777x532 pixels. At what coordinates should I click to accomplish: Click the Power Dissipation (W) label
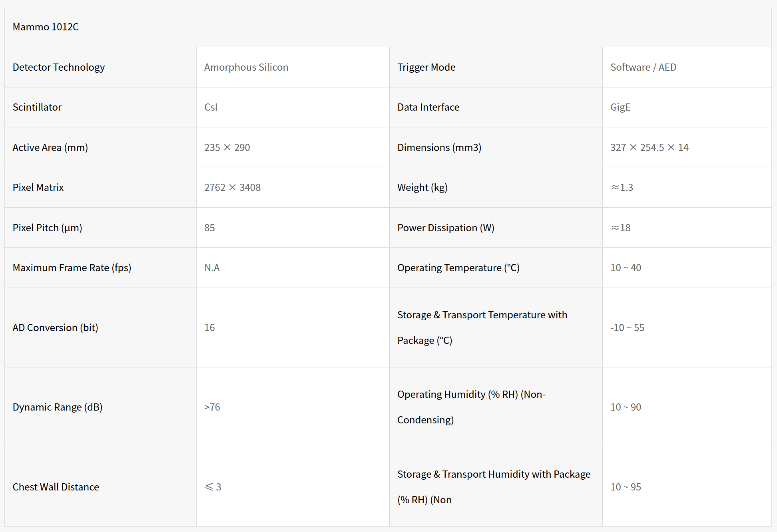coord(446,228)
